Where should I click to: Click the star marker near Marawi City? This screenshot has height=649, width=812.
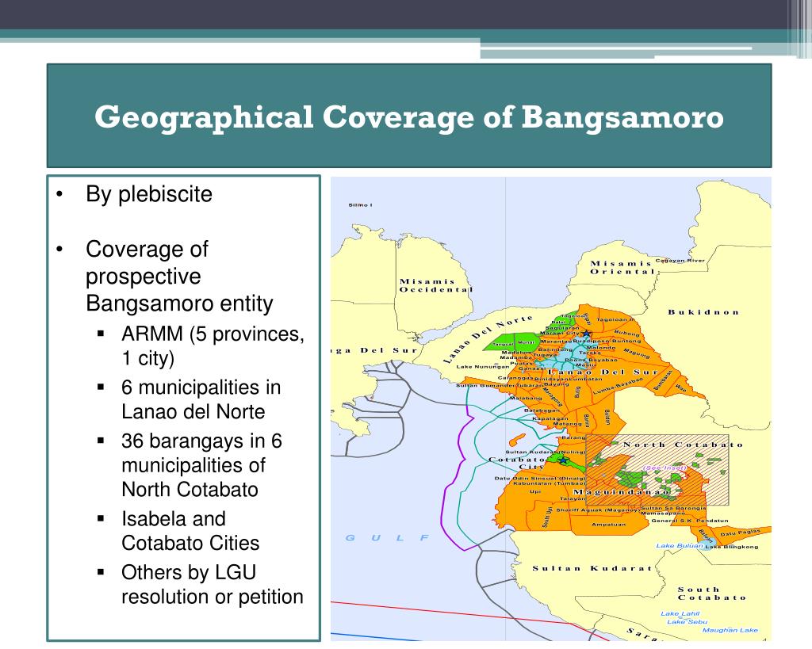586,333
